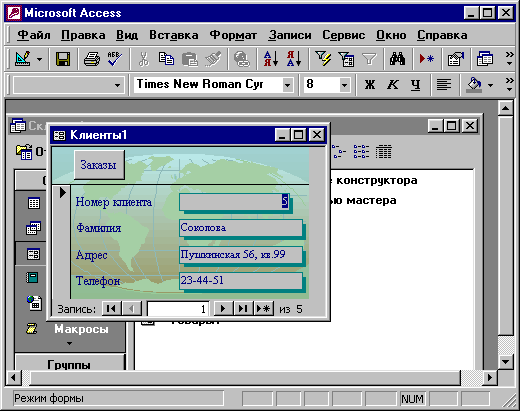520x411 pixels.
Task: Print using the printer icon
Action: pyautogui.click(x=91, y=59)
